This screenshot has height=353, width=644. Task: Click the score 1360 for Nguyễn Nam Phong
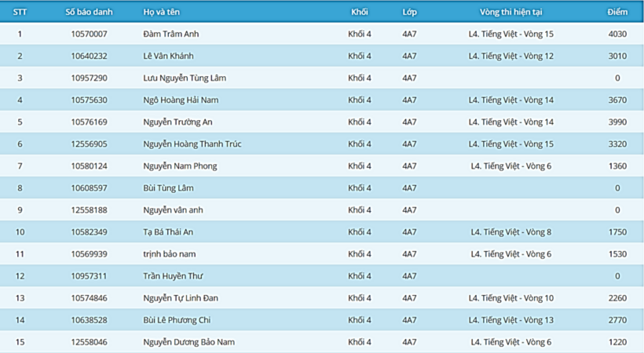617,166
